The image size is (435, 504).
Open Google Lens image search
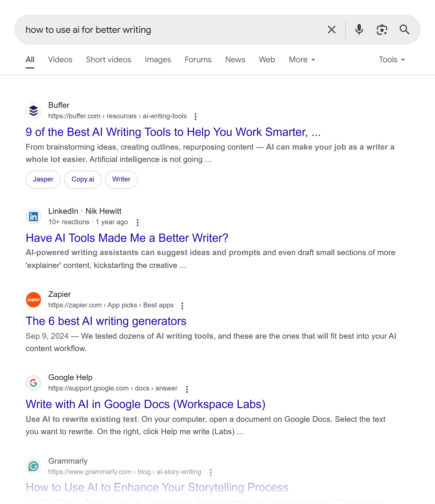(x=382, y=30)
